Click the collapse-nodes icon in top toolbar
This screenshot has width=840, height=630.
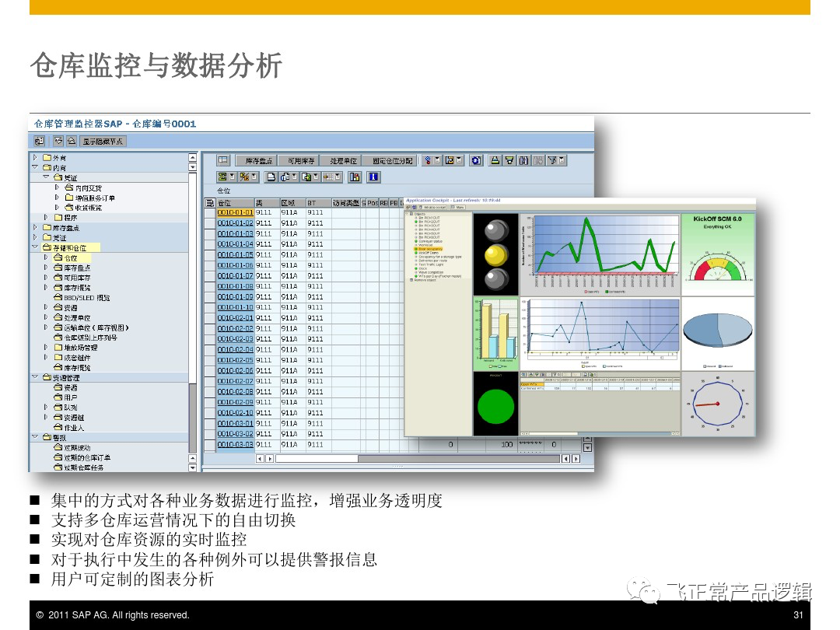[x=72, y=141]
